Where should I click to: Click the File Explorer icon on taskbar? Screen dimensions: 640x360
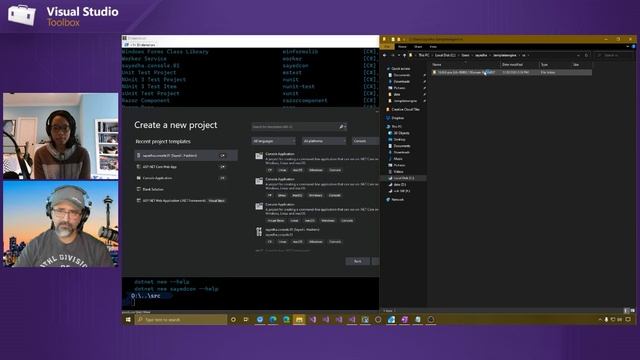click(299, 320)
